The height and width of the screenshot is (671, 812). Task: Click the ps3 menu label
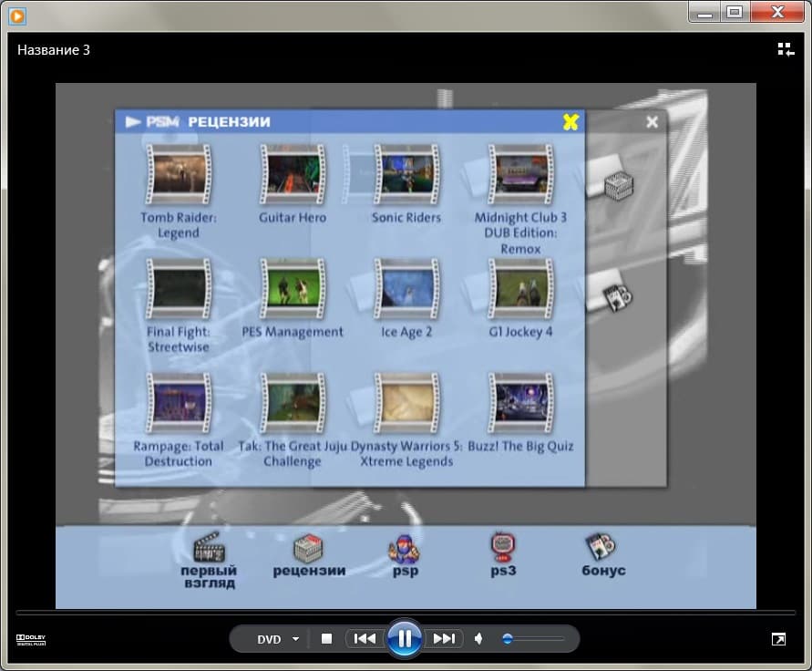coord(503,571)
